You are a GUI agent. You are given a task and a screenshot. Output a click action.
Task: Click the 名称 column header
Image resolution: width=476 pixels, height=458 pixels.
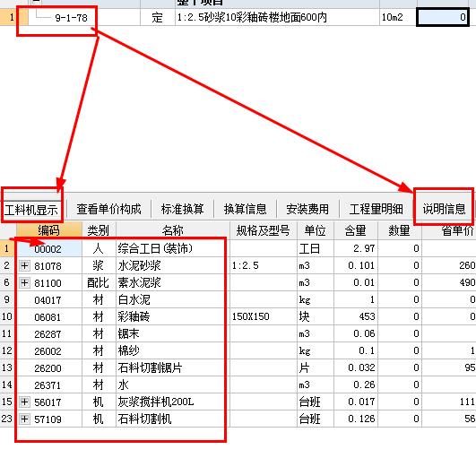click(x=172, y=230)
